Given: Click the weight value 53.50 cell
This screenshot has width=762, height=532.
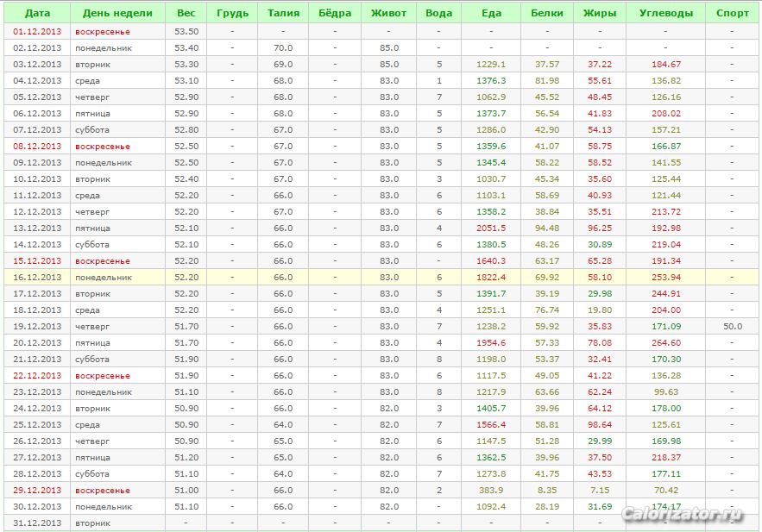Looking at the screenshot, I should point(186,31).
